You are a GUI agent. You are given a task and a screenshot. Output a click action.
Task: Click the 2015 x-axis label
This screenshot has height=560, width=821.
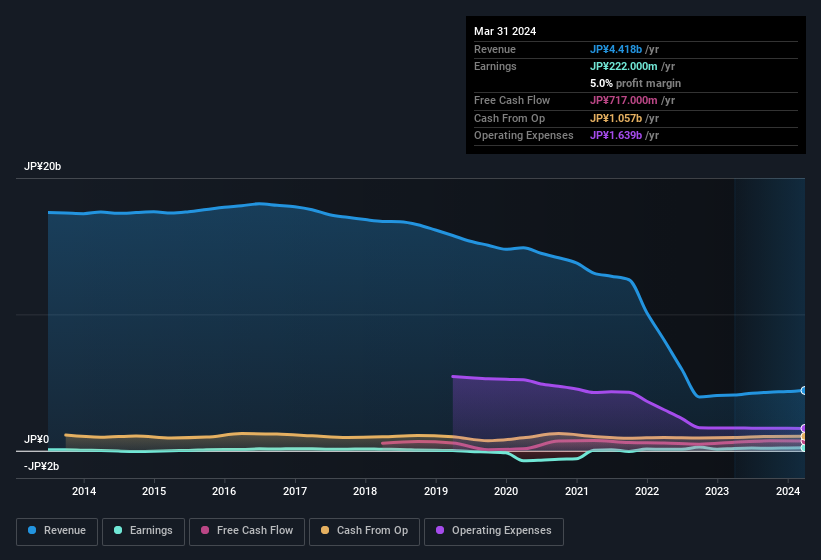(154, 491)
